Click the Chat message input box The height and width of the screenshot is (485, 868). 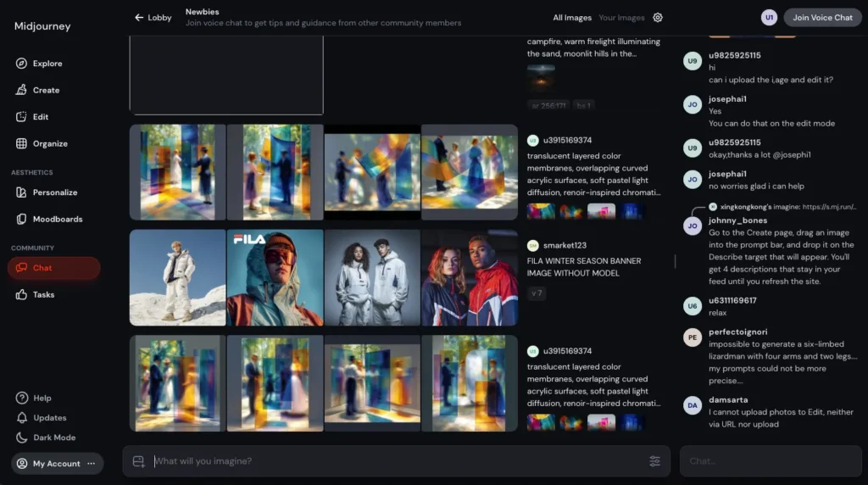click(770, 461)
